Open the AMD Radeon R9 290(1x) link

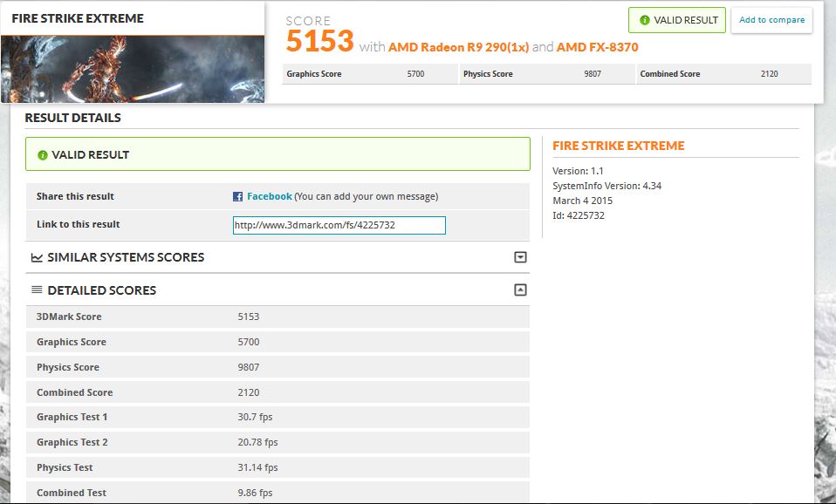pos(458,47)
